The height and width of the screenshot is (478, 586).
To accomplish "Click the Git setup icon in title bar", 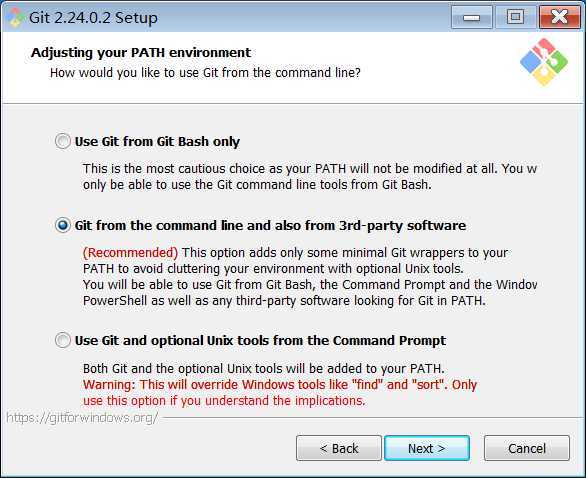I will [x=15, y=17].
